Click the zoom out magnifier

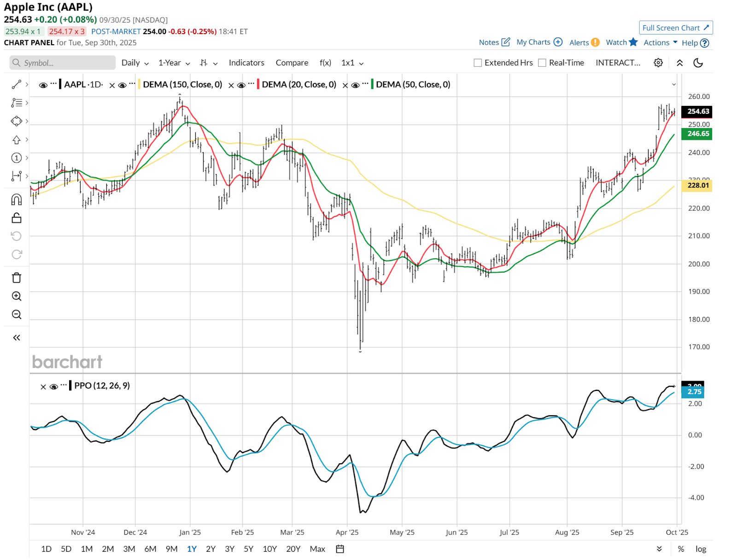[x=16, y=315]
